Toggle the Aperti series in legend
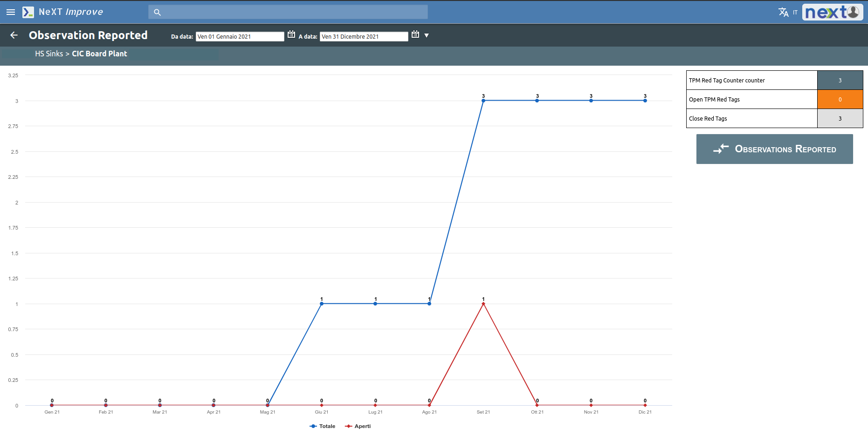The height and width of the screenshot is (442, 868). pos(358,426)
